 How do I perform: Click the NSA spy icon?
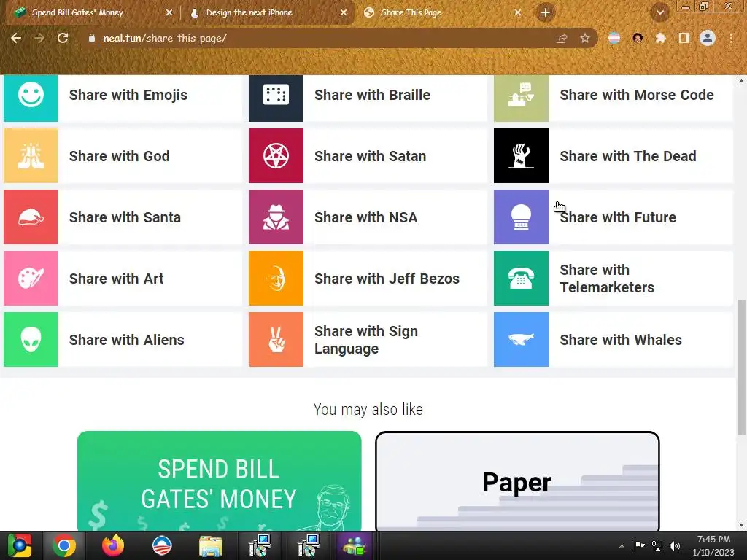(276, 217)
